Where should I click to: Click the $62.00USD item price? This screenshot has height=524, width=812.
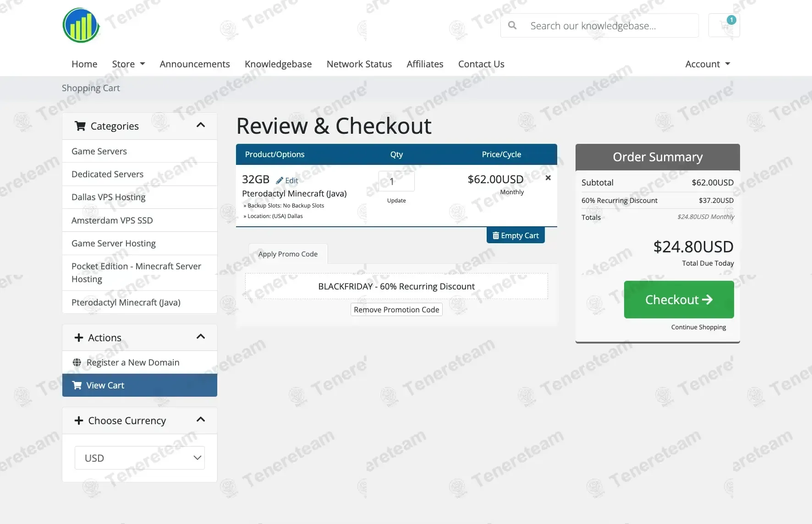(x=495, y=179)
